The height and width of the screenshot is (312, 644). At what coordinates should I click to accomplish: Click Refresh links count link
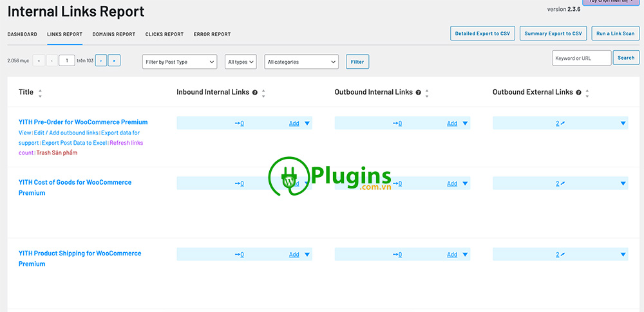[x=126, y=143]
